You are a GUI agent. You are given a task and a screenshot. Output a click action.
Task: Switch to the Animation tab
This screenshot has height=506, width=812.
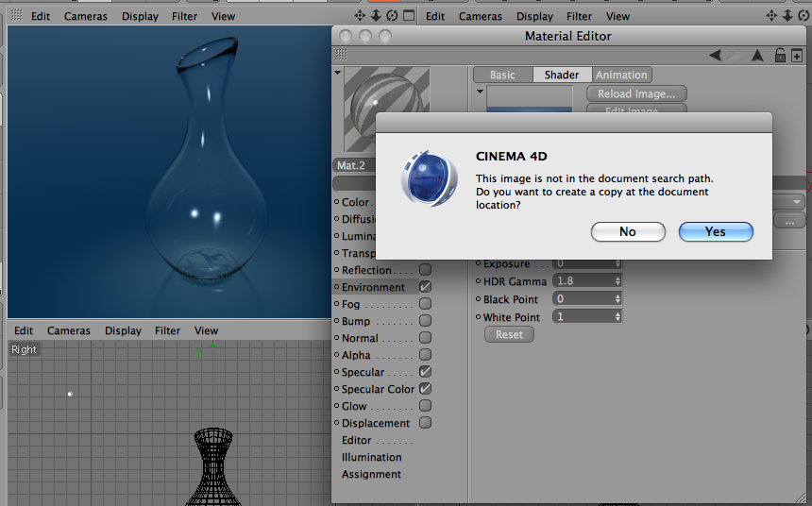pyautogui.click(x=621, y=76)
